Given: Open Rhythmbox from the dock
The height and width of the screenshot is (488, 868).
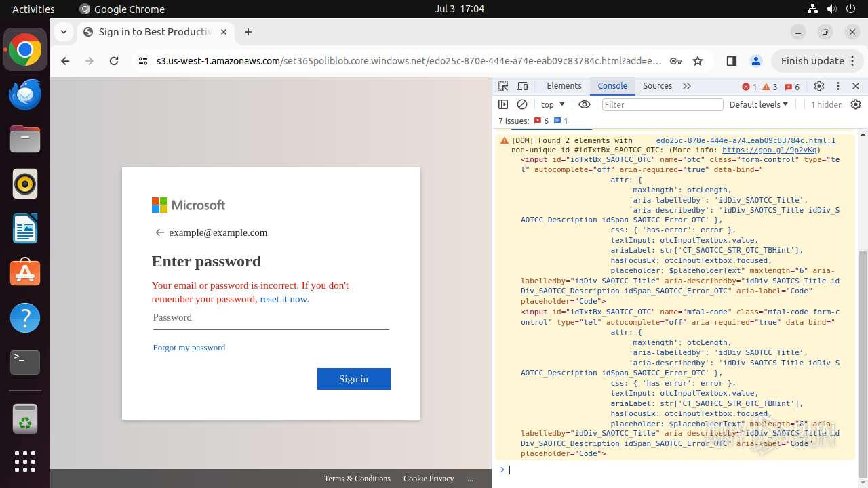Looking at the screenshot, I should [x=25, y=184].
